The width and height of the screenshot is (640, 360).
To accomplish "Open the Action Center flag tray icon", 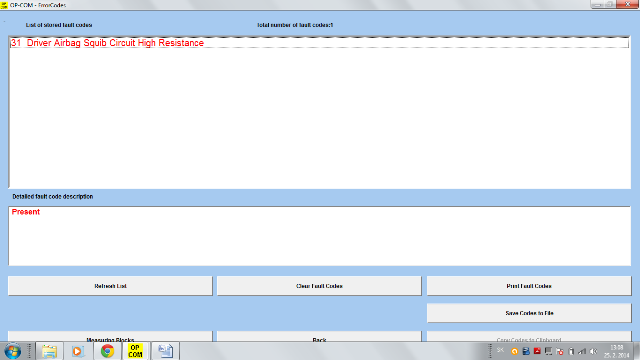I will coord(559,351).
